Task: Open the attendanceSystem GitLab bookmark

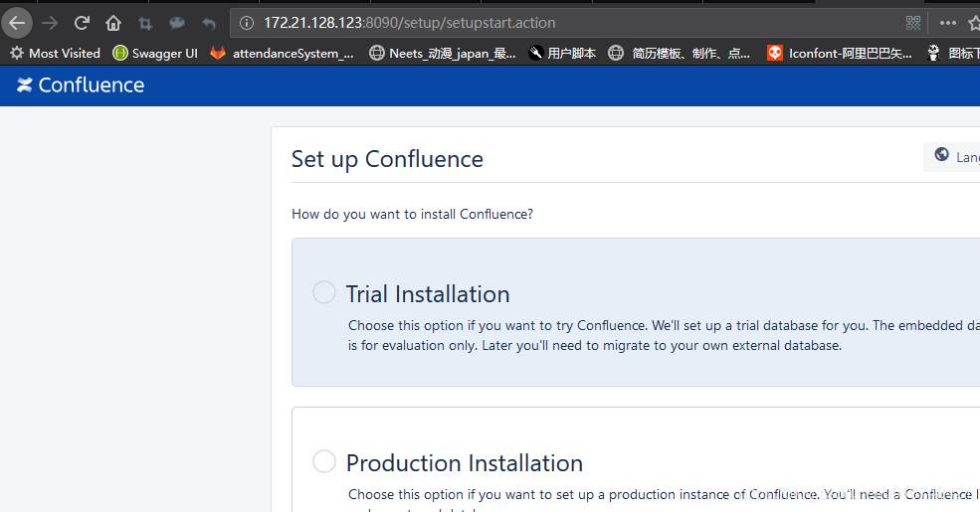Action: [282, 53]
